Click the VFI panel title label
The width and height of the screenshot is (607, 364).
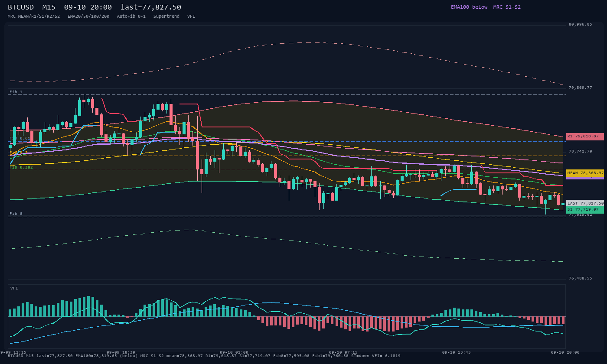click(x=14, y=288)
